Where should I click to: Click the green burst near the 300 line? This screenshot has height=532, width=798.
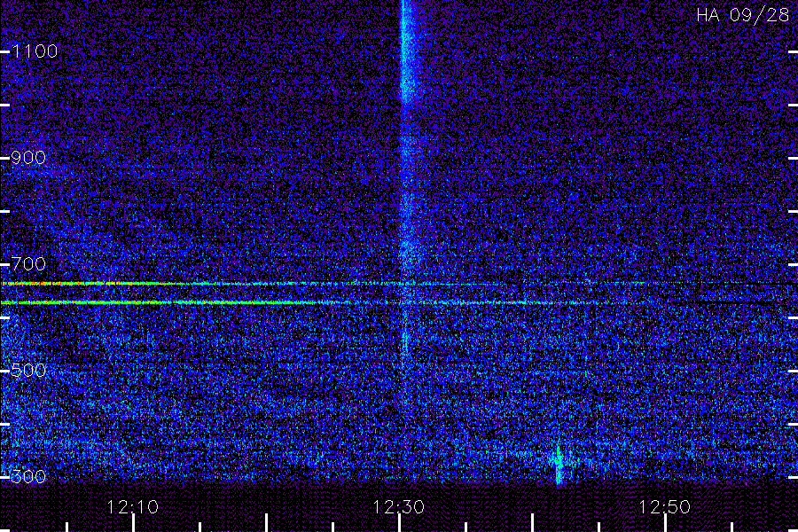[559, 465]
